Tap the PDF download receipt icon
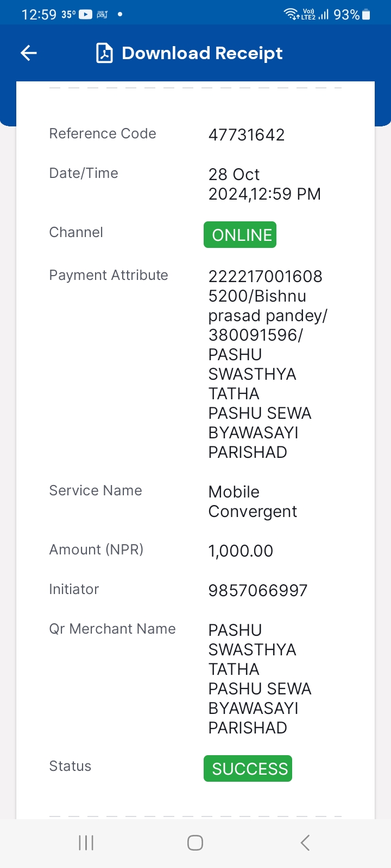Viewport: 391px width, 868px height. 104,53
